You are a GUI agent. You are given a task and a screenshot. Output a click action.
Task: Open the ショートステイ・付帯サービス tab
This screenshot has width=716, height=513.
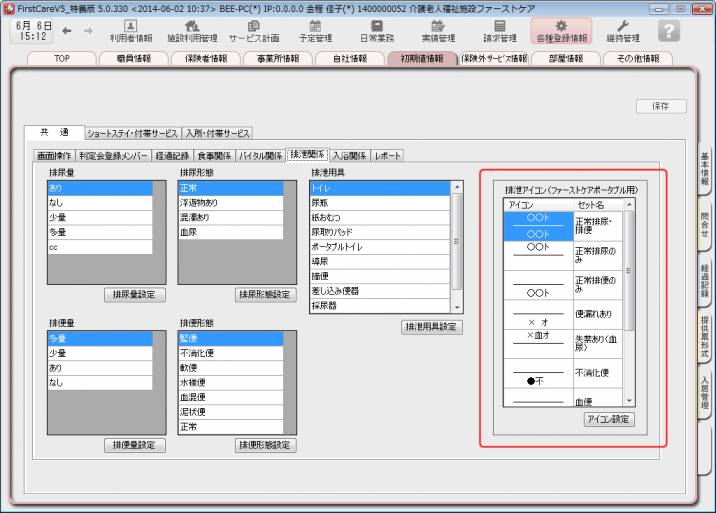[x=132, y=132]
